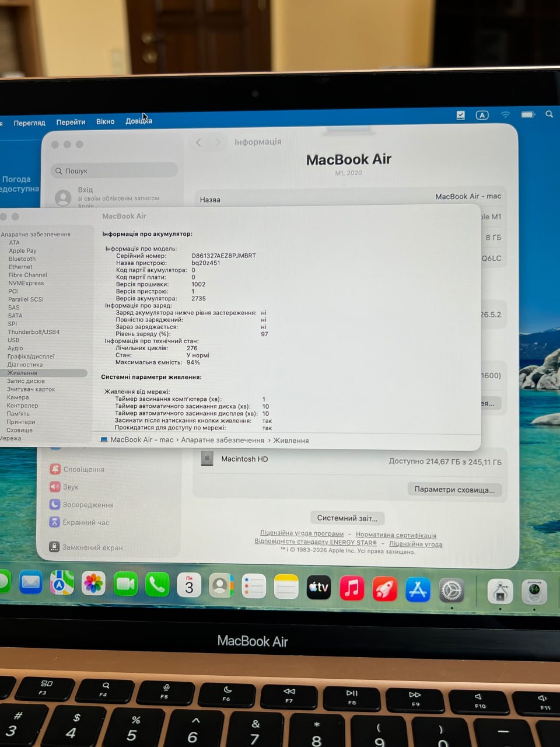560x747 pixels.
Task: Click the battery status icon
Action: point(528,114)
